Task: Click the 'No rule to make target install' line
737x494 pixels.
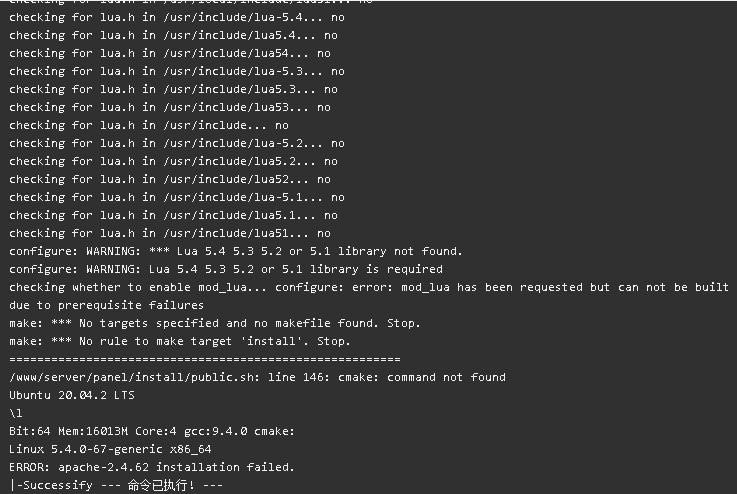Action: click(180, 341)
